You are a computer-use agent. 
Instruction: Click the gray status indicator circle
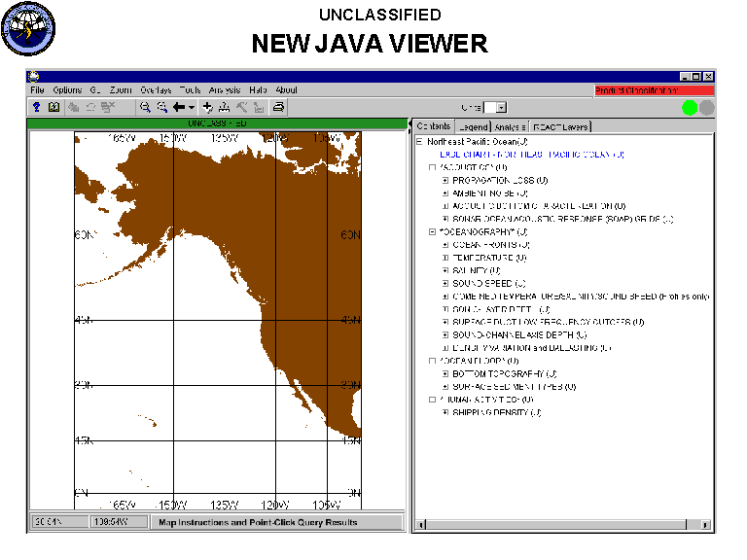pyautogui.click(x=707, y=108)
